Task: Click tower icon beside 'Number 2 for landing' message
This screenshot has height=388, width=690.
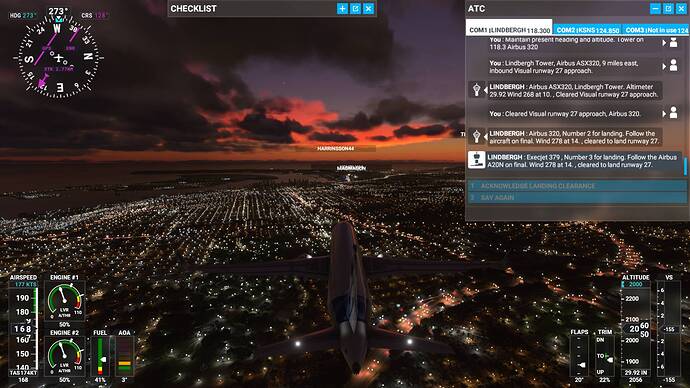Action: 476,136
